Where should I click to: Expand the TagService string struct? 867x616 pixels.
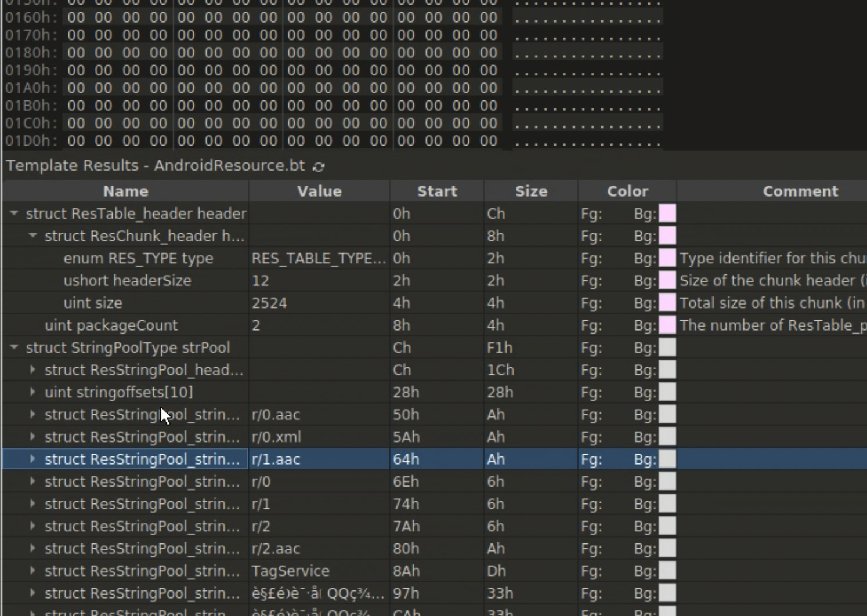tap(33, 571)
